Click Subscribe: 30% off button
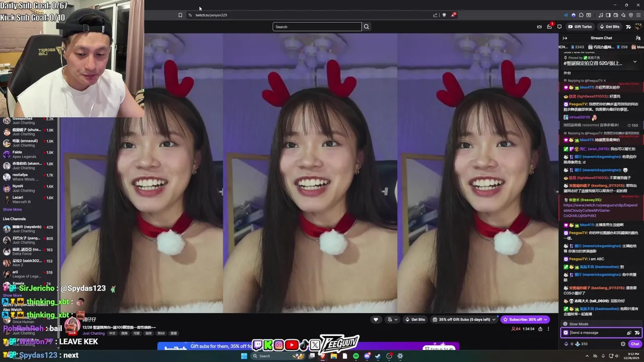The width and height of the screenshot is (644, 362). point(525,319)
